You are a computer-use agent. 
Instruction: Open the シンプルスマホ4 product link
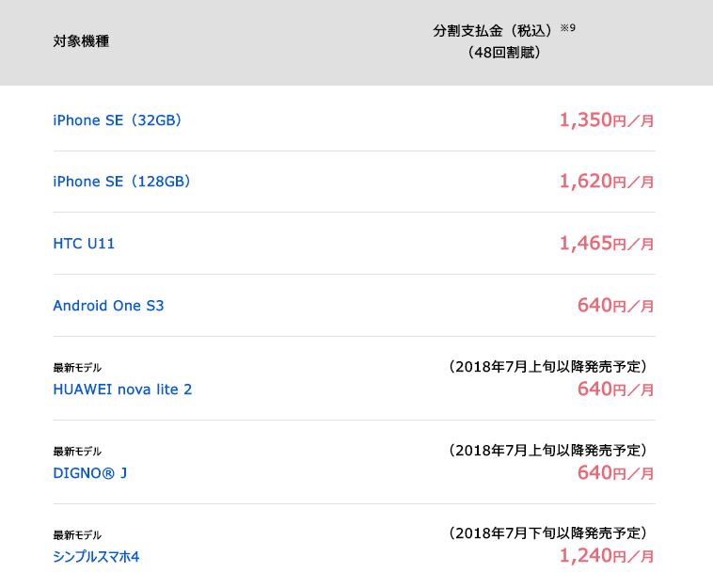[x=96, y=557]
